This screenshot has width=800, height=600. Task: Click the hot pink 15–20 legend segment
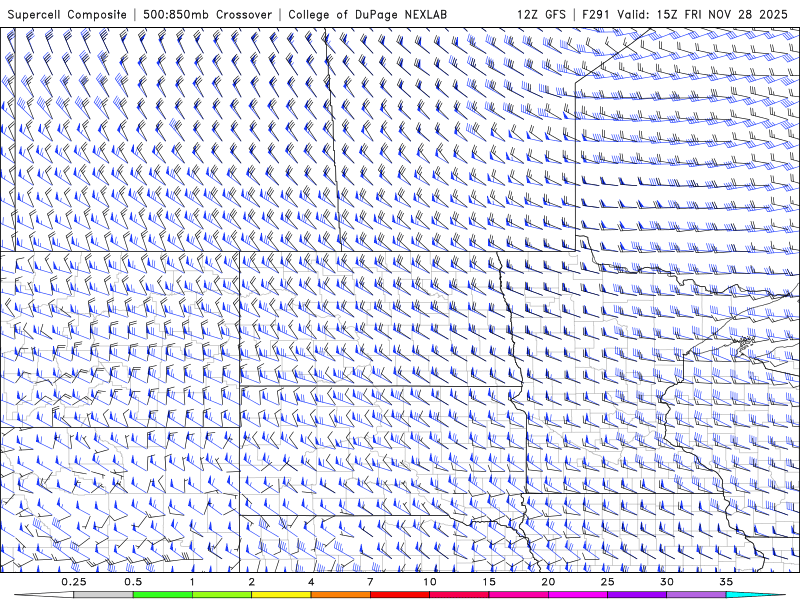518,595
